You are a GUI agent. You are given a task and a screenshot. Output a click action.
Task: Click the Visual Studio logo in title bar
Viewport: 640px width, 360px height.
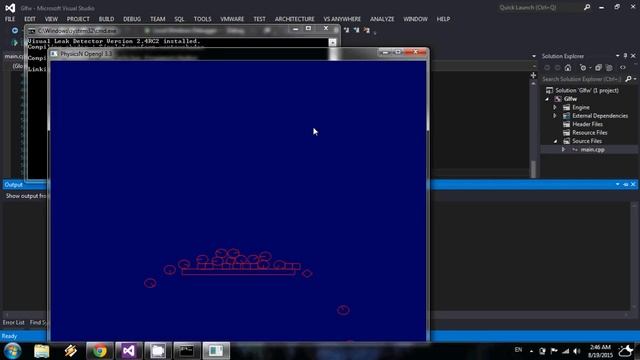click(10, 8)
